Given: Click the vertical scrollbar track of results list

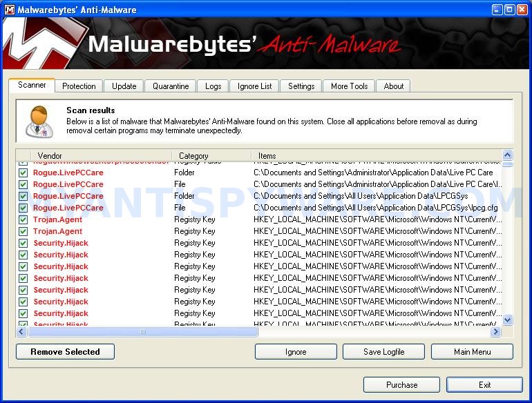Looking at the screenshot, I should 507,241.
